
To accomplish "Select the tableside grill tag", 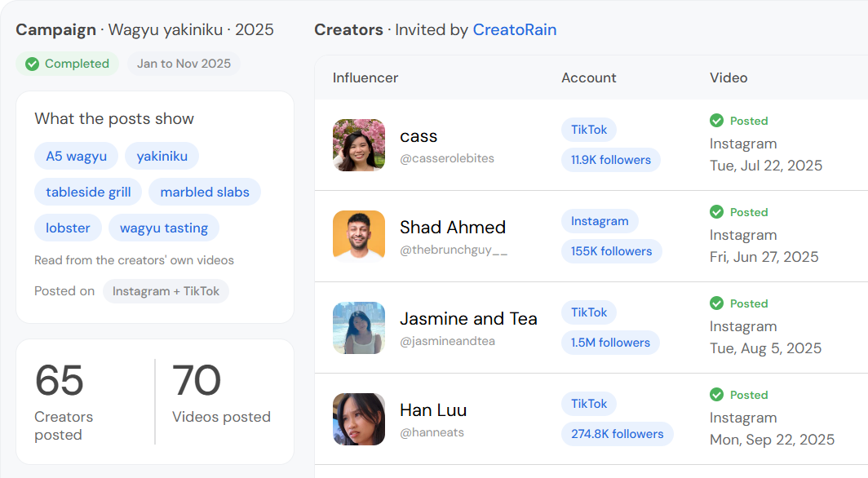I will pyautogui.click(x=88, y=192).
